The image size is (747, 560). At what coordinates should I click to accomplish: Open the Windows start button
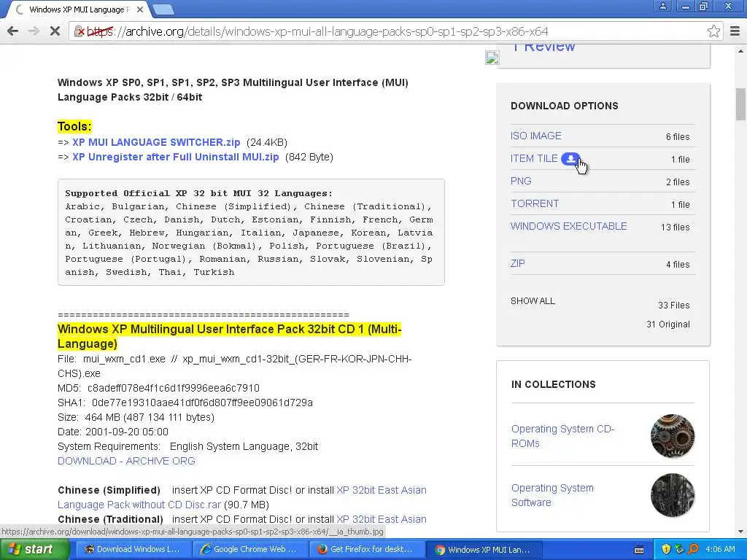pyautogui.click(x=34, y=549)
